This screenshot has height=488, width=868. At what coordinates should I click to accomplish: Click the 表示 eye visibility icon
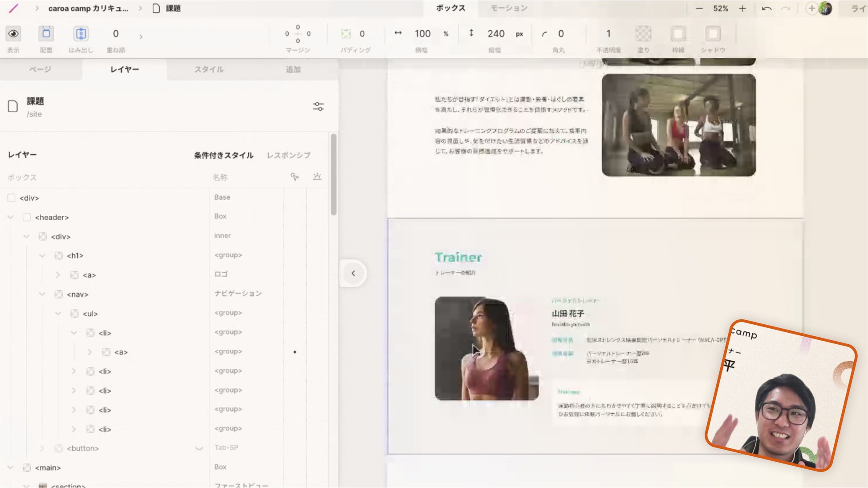[x=13, y=34]
